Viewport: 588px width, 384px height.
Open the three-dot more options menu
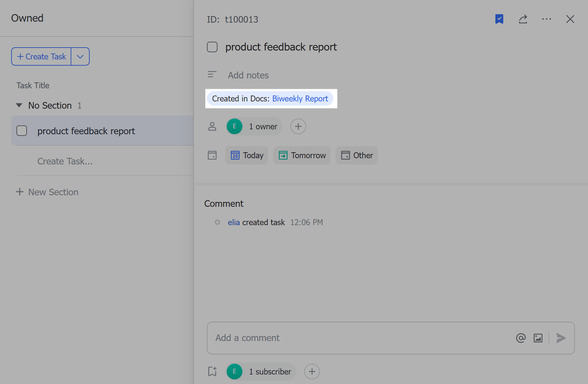tap(546, 19)
